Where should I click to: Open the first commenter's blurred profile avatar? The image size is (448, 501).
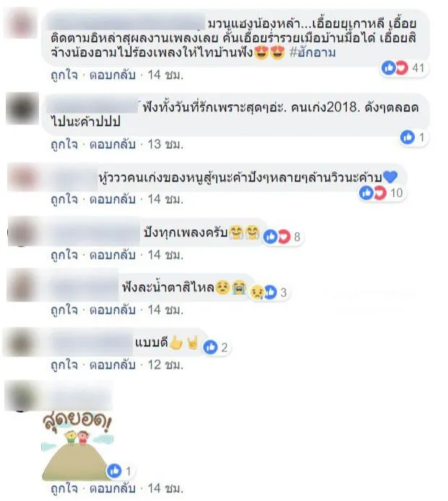(21, 23)
